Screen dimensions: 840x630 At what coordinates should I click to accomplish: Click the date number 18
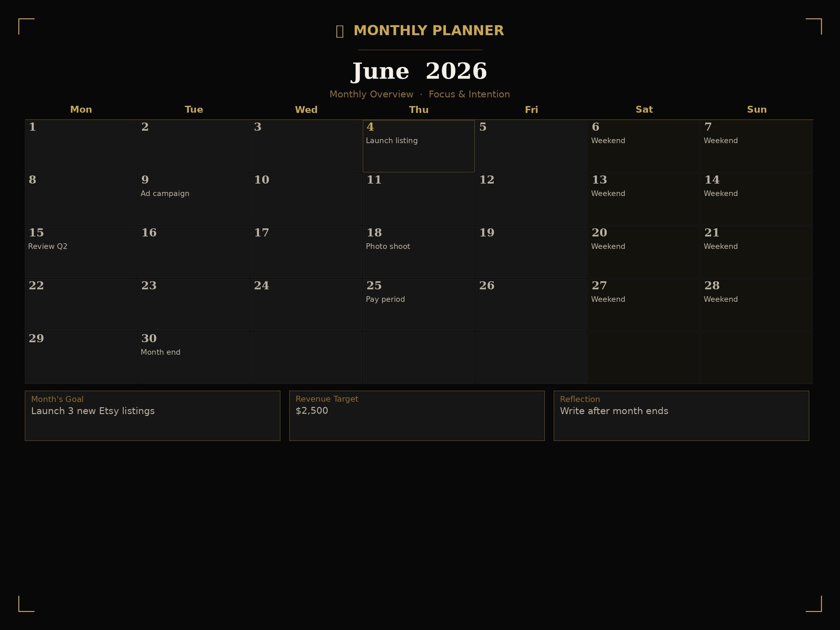(374, 232)
